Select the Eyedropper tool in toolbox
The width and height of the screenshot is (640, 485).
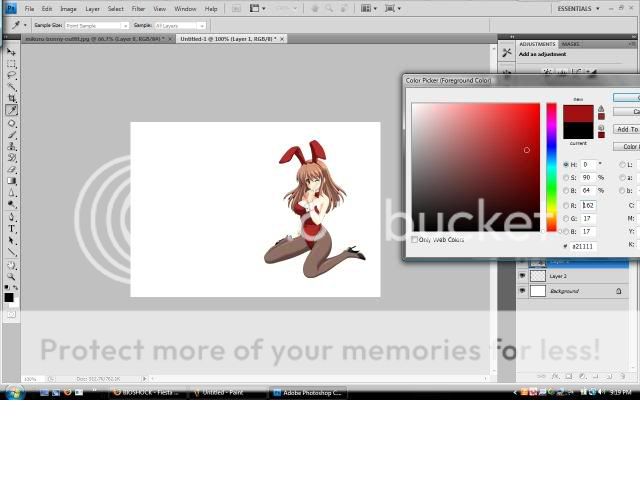(x=11, y=110)
